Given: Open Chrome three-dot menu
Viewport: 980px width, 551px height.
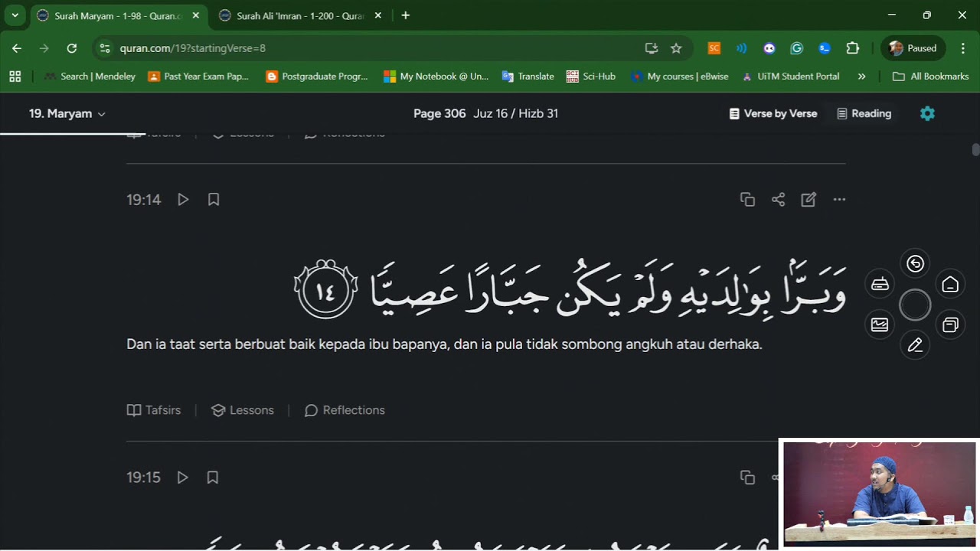Looking at the screenshot, I should [x=963, y=48].
